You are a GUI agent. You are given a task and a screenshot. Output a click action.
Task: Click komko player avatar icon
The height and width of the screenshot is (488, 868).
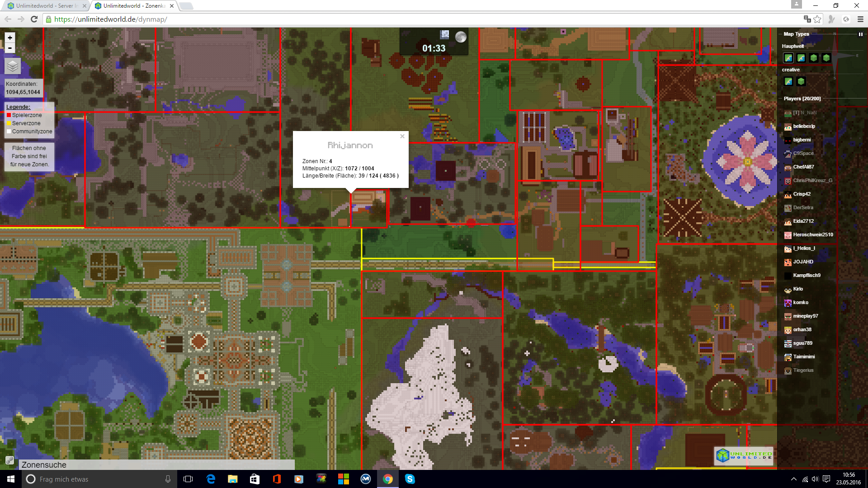point(788,303)
